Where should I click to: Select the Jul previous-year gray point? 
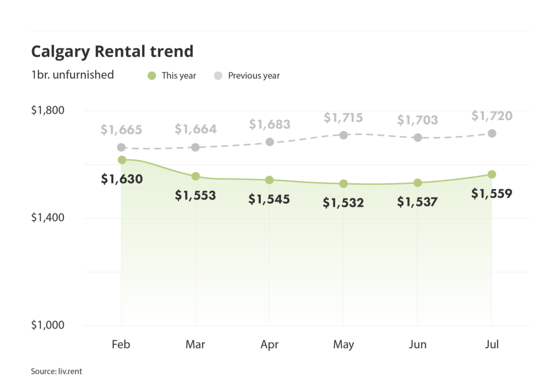click(492, 133)
